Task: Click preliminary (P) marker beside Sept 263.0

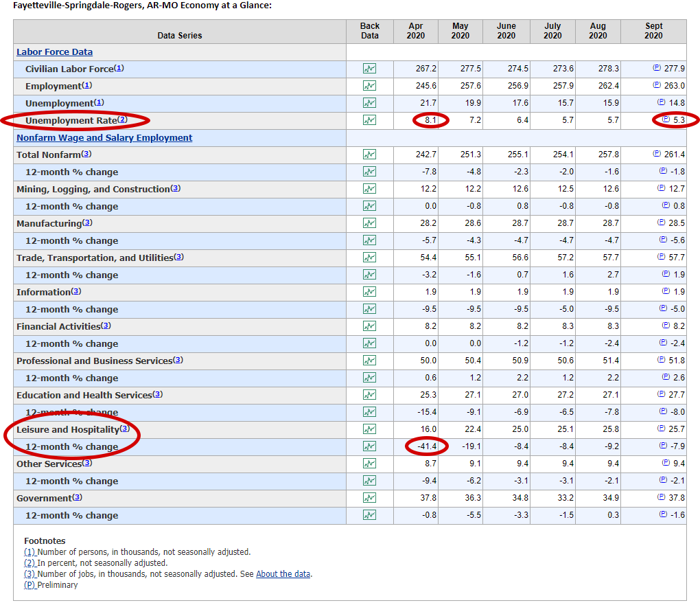Action: pyautogui.click(x=657, y=85)
